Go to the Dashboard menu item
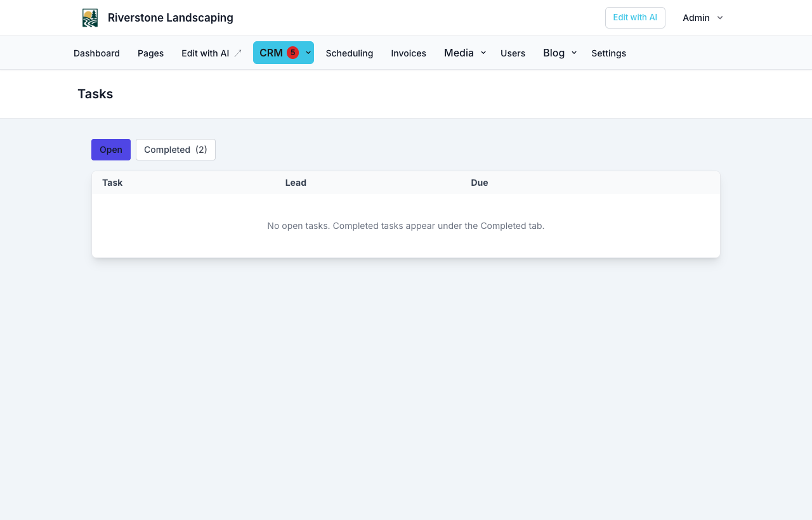The image size is (812, 520). (96, 53)
